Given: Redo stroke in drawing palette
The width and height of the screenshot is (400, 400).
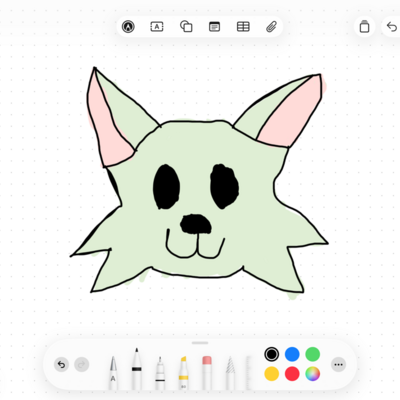Looking at the screenshot, I should (82, 364).
